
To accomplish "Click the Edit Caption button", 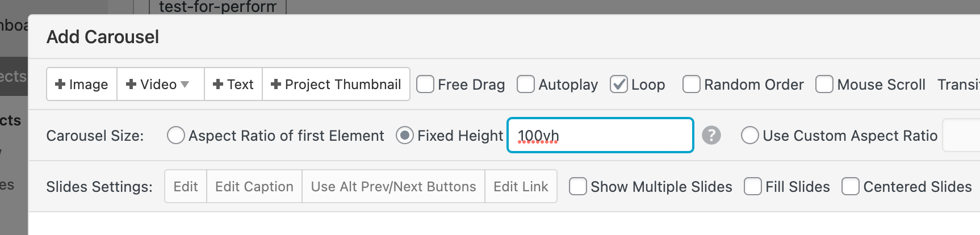I will pos(254,187).
